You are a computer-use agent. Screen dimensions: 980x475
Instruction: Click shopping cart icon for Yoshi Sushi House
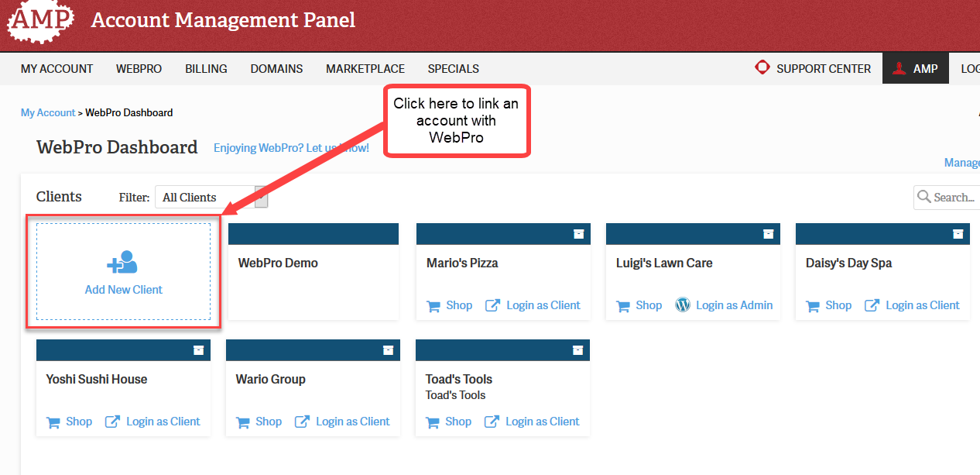click(x=53, y=422)
